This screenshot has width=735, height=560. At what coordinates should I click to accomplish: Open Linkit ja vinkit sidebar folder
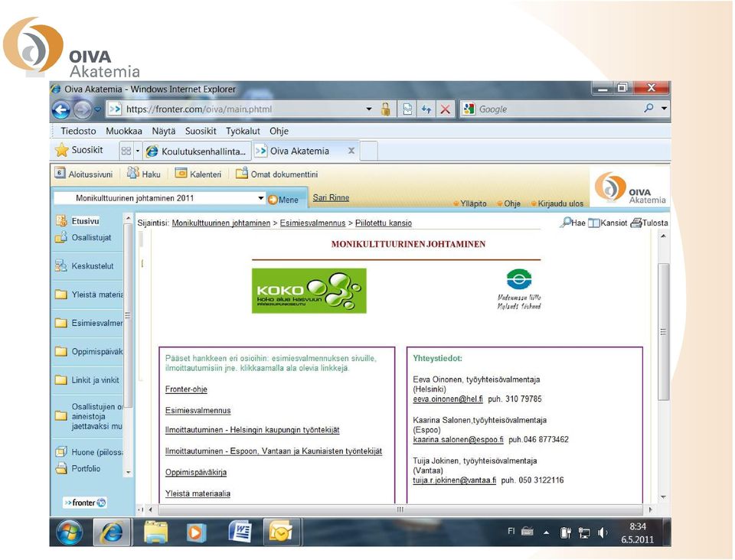[87, 380]
